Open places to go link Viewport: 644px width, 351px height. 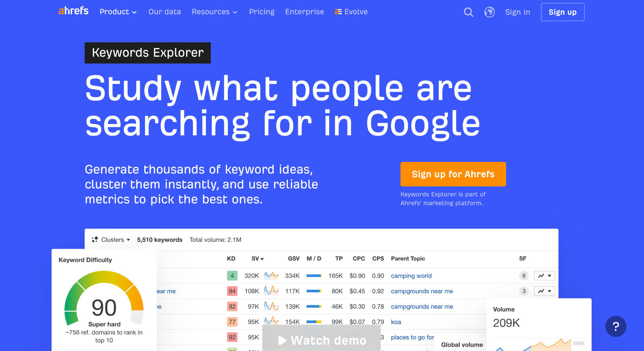point(413,337)
